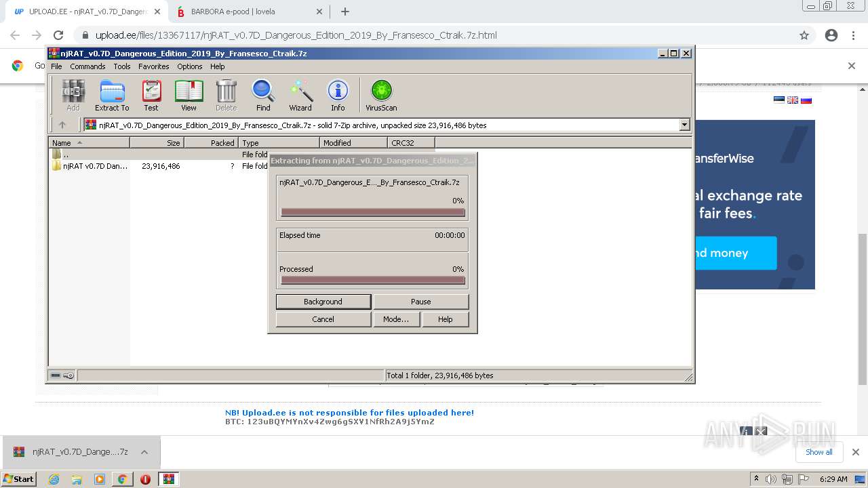Pause the extraction

(x=420, y=302)
